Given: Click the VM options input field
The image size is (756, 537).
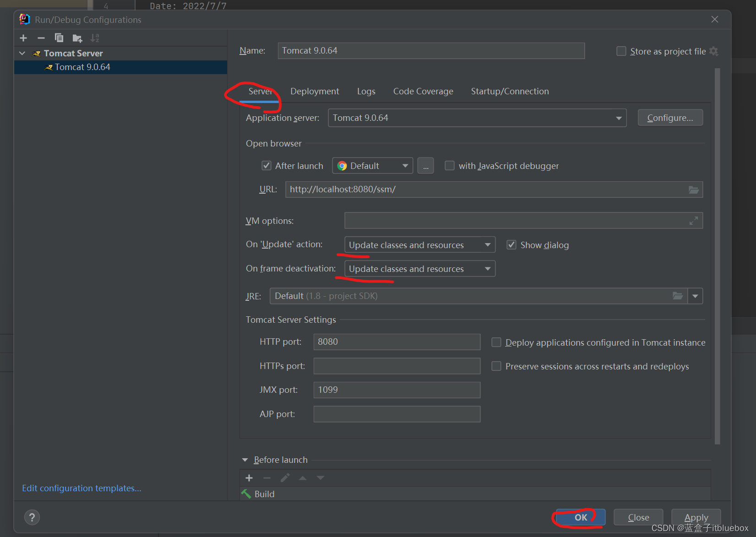Looking at the screenshot, I should pos(523,221).
